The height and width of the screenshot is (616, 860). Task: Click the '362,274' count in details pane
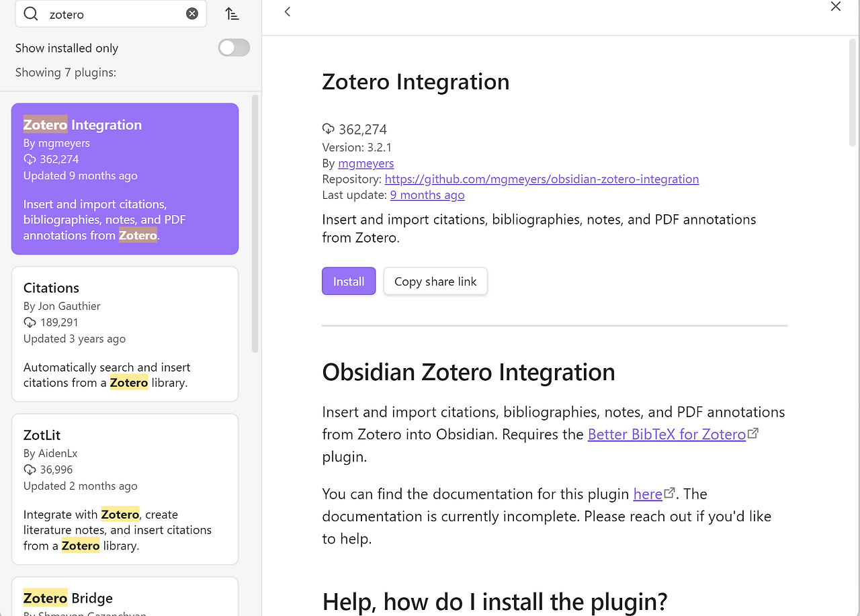pos(363,130)
